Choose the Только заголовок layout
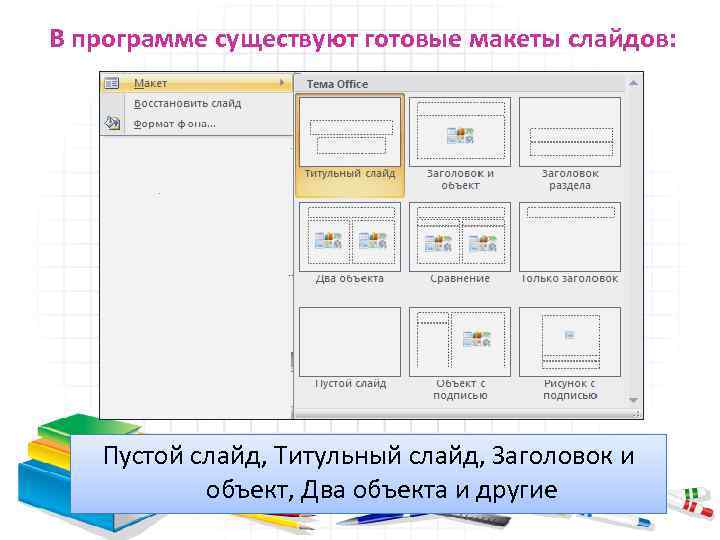720x540 pixels. (x=570, y=237)
